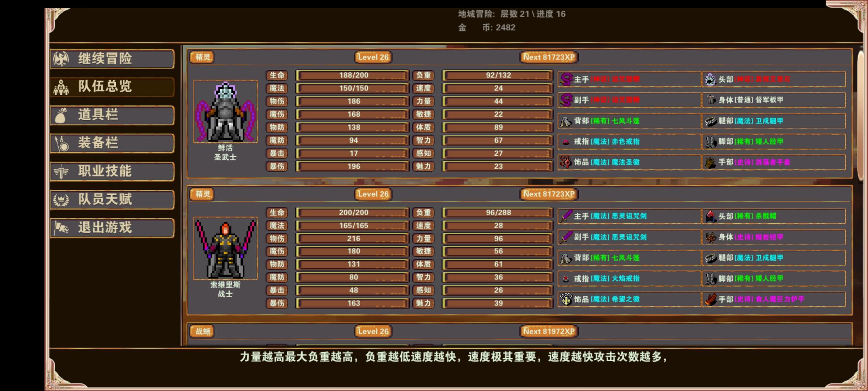This screenshot has height=391, width=868.
Task: Click 鲜活's 精灵 race tag
Action: 202,57
